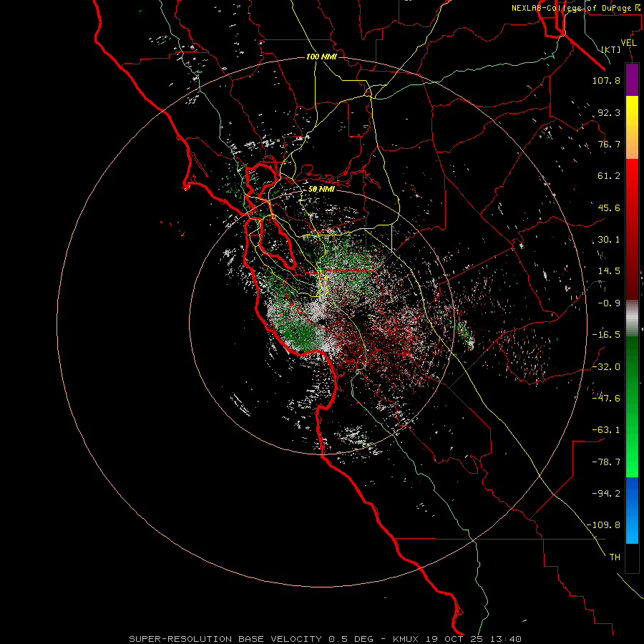Select the 61.2 legend value
The image size is (644, 644).
tap(609, 176)
